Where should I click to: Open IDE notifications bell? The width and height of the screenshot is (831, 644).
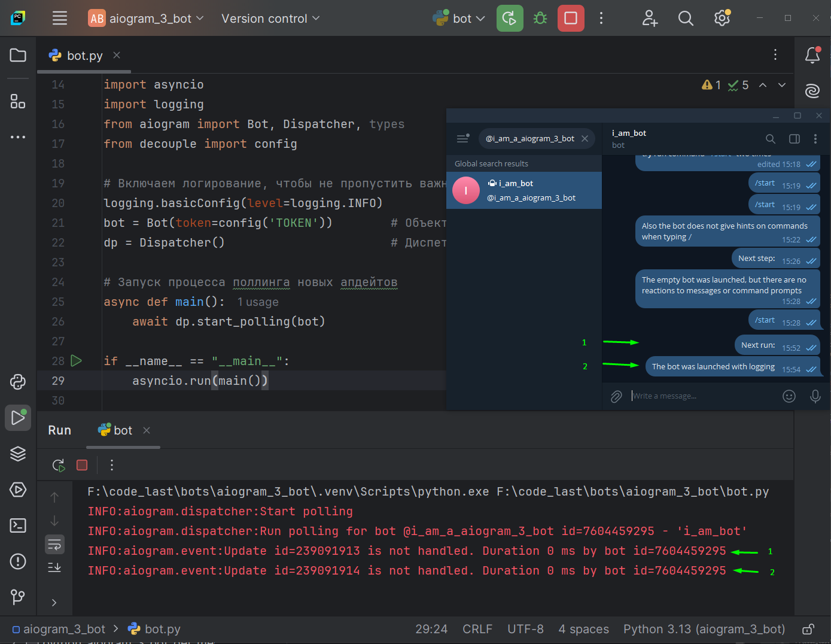(x=812, y=56)
